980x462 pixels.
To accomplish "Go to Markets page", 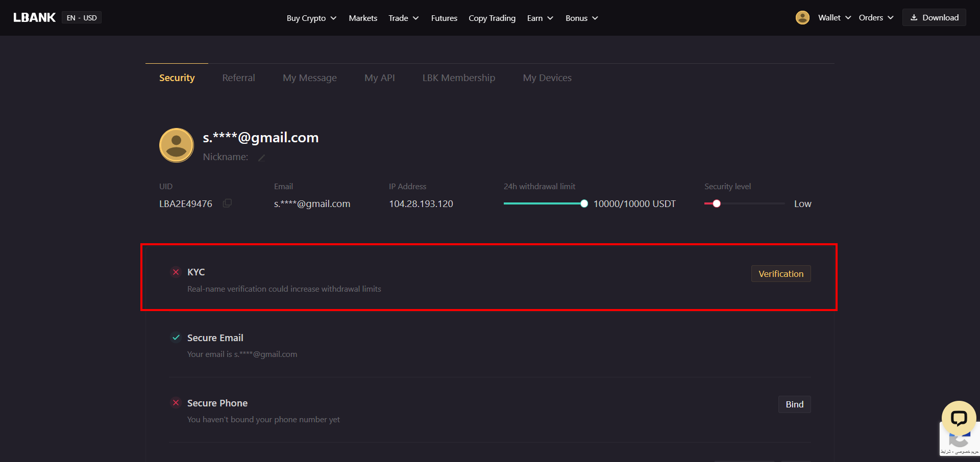I will tap(363, 18).
